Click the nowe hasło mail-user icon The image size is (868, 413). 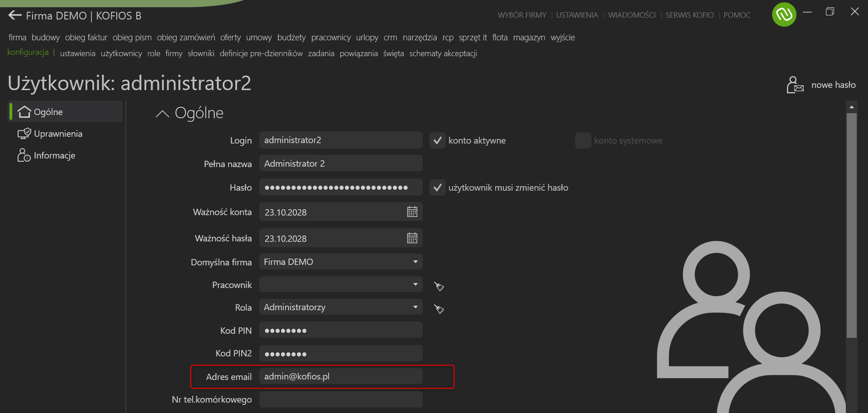tap(795, 85)
